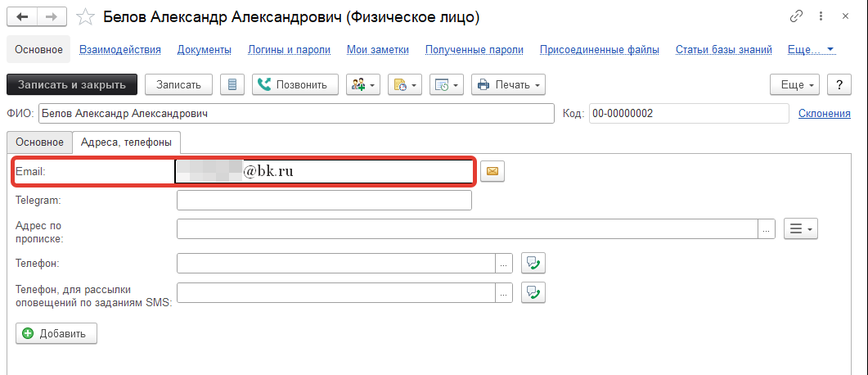Copy link using the chain icon
868x375 pixels.
coord(796,16)
